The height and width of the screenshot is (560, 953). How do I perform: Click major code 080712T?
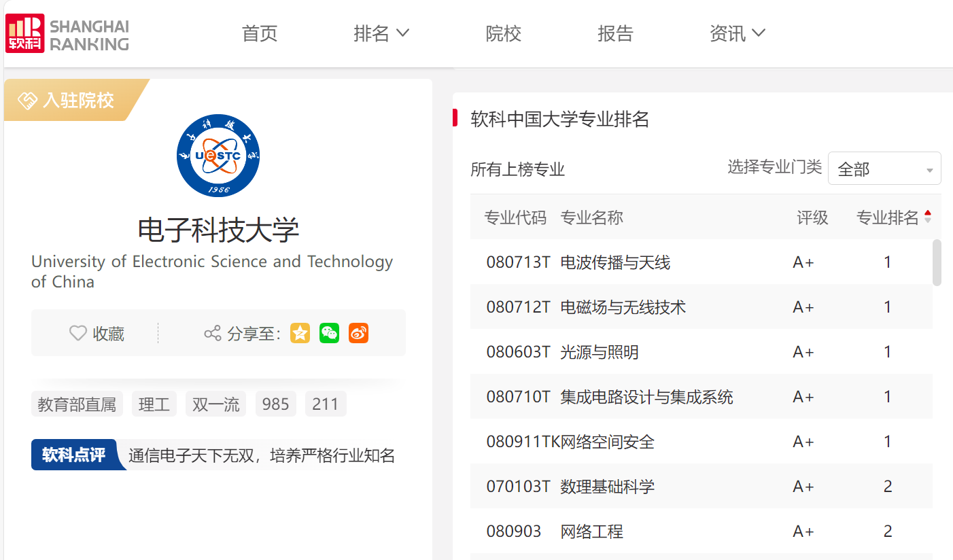518,307
